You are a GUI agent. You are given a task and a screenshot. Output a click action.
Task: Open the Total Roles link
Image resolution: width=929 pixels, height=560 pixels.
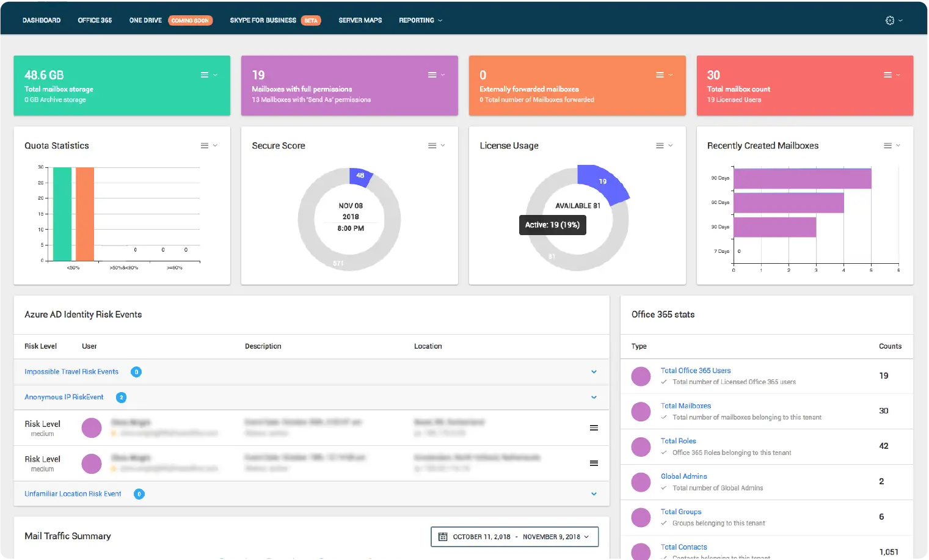click(678, 441)
